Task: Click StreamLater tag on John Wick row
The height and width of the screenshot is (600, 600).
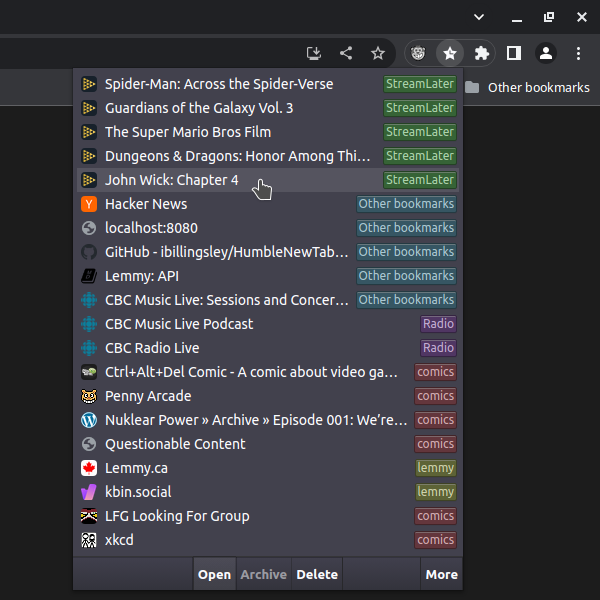Action: (420, 180)
